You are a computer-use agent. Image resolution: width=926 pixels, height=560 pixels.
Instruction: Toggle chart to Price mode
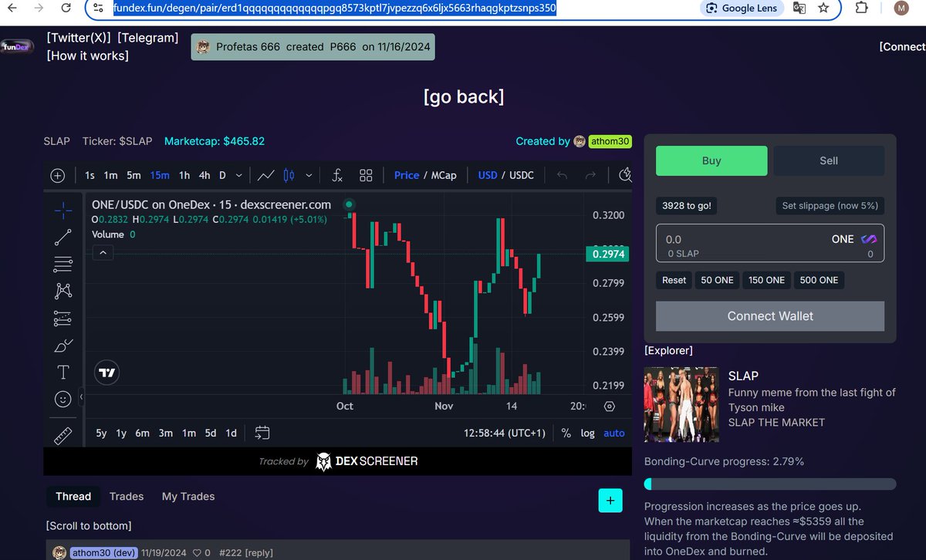(407, 175)
